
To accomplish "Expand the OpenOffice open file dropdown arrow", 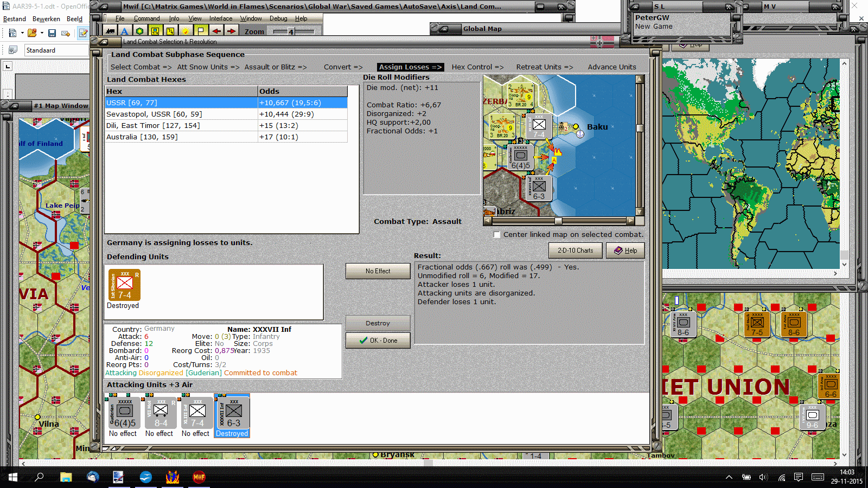I will tap(42, 33).
